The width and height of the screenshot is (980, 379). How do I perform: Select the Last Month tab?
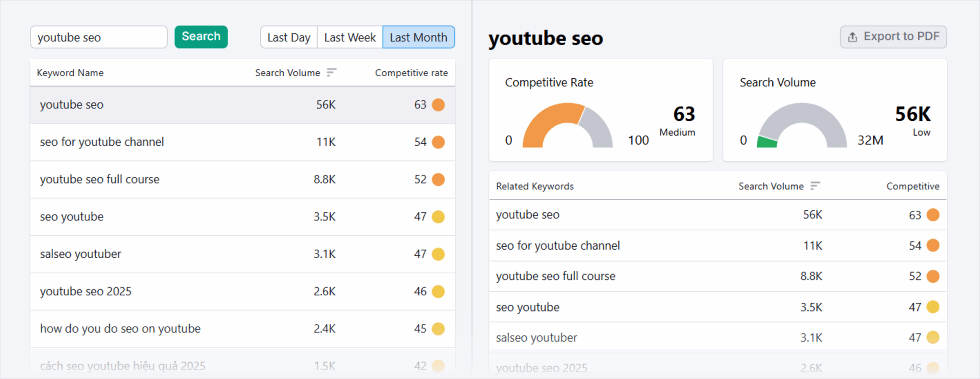[419, 37]
